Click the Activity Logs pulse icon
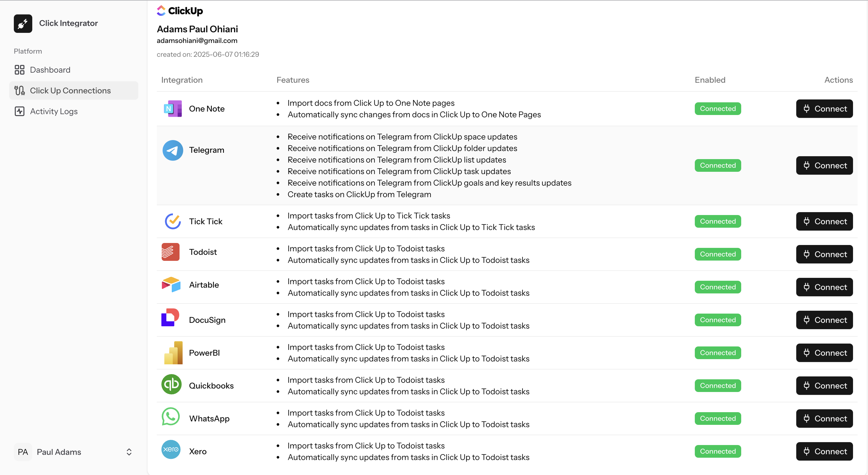Image resolution: width=868 pixels, height=475 pixels. click(20, 111)
